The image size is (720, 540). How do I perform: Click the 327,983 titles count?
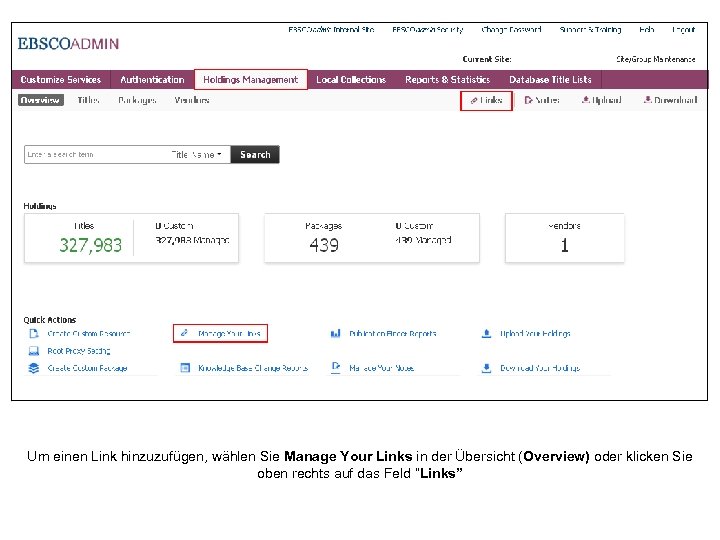[90, 245]
